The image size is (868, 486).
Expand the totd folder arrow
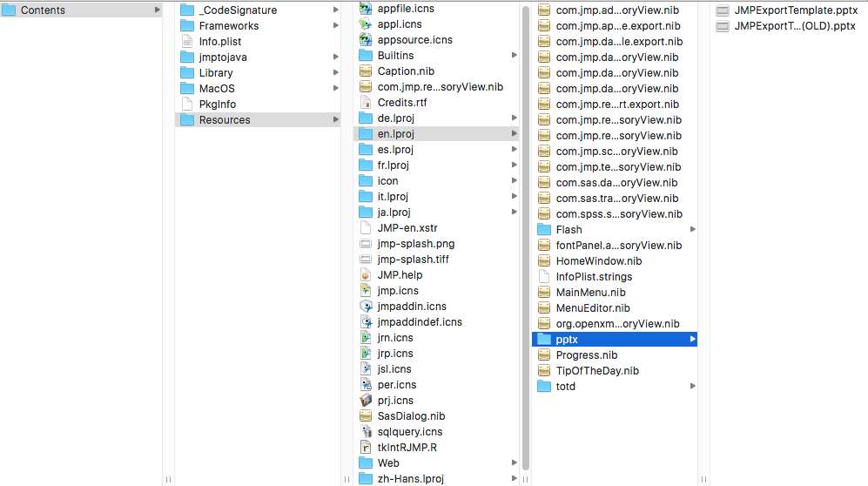click(692, 387)
